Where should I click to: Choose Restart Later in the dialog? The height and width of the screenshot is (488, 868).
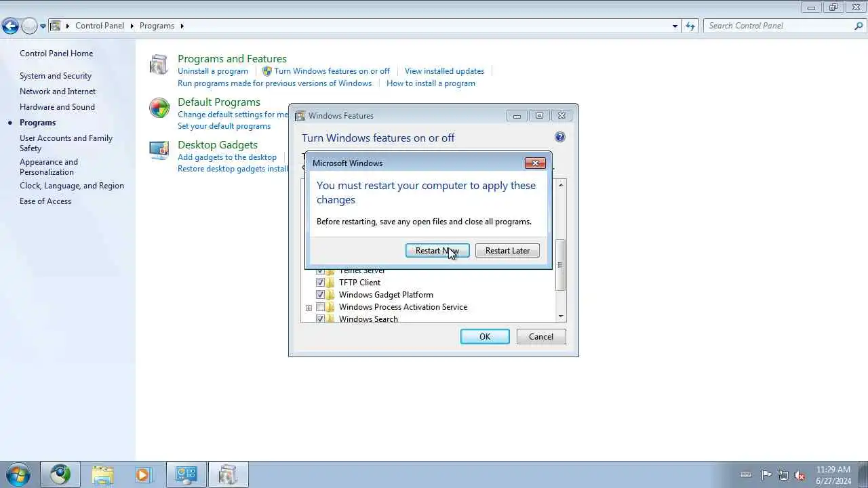pyautogui.click(x=507, y=251)
